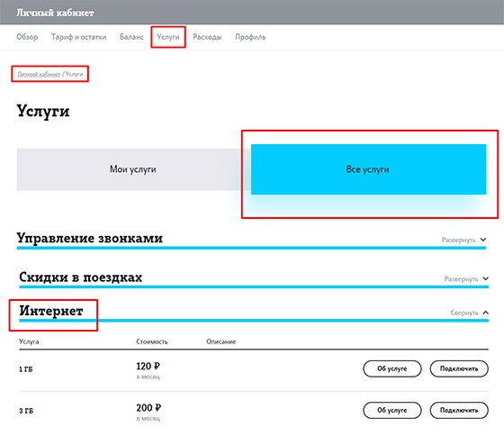Switch to Тариф и остатки tab
The height and width of the screenshot is (436, 504).
[x=79, y=37]
